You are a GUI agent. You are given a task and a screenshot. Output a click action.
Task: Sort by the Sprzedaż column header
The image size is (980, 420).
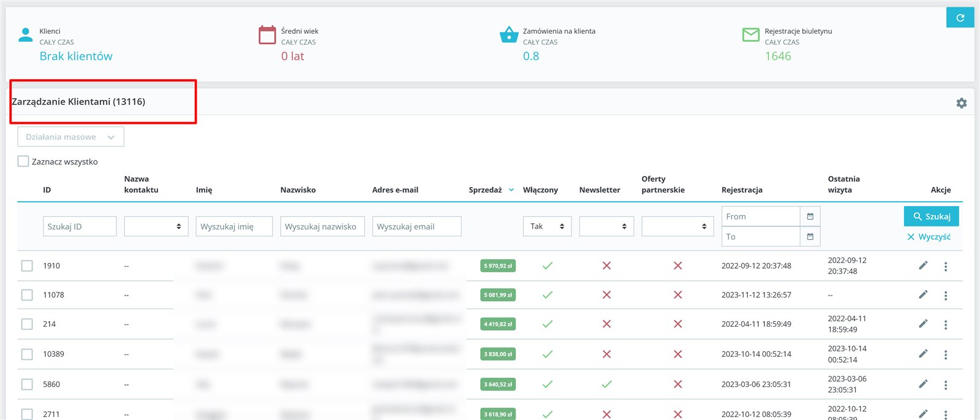[485, 190]
